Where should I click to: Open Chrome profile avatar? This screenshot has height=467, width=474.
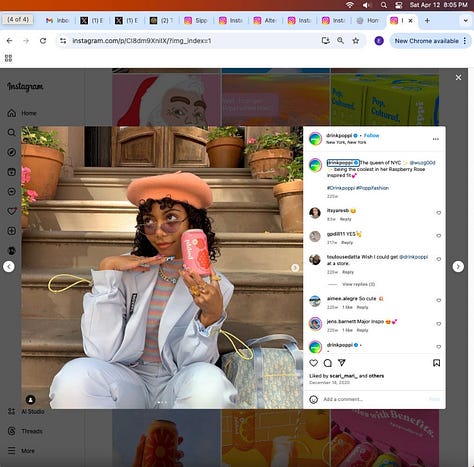[379, 41]
